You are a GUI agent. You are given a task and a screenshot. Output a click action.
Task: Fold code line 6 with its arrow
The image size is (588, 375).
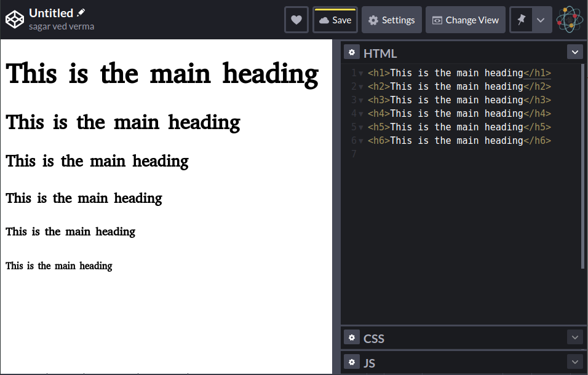361,141
